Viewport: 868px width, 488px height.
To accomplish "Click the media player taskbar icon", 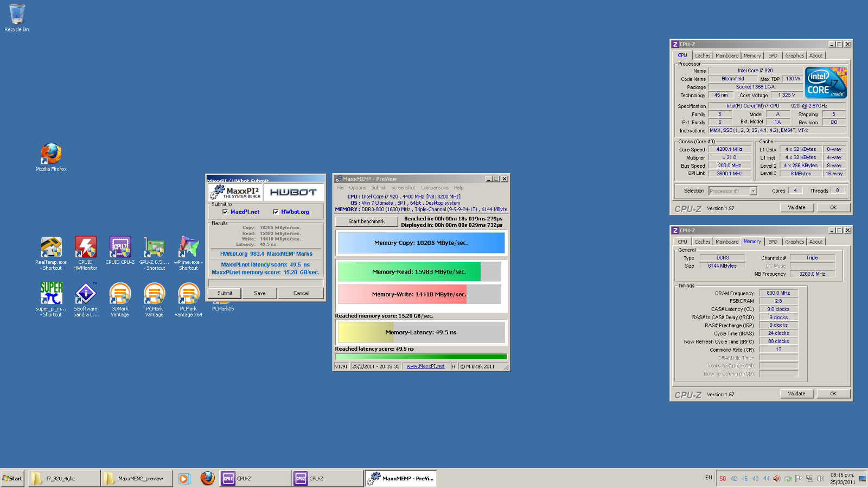I will [x=184, y=479].
